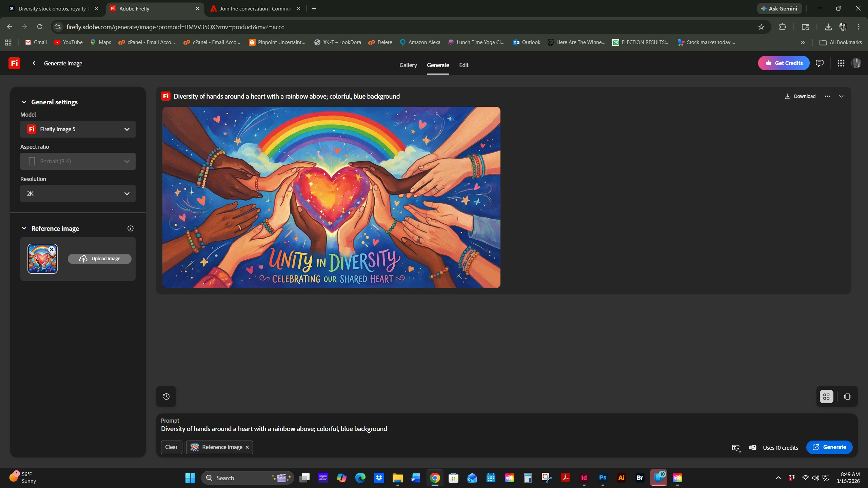This screenshot has width=868, height=488.
Task: Open the 2K resolution dropdown
Action: coord(78,194)
